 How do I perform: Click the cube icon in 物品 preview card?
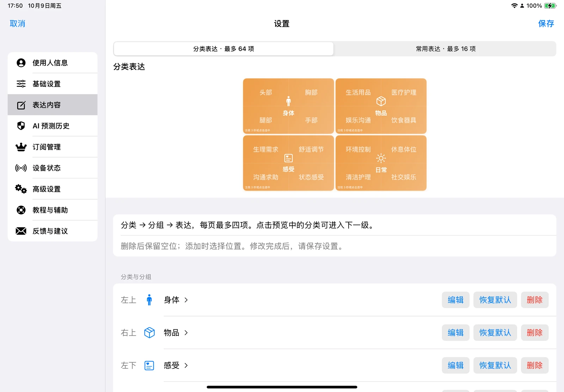tap(381, 102)
